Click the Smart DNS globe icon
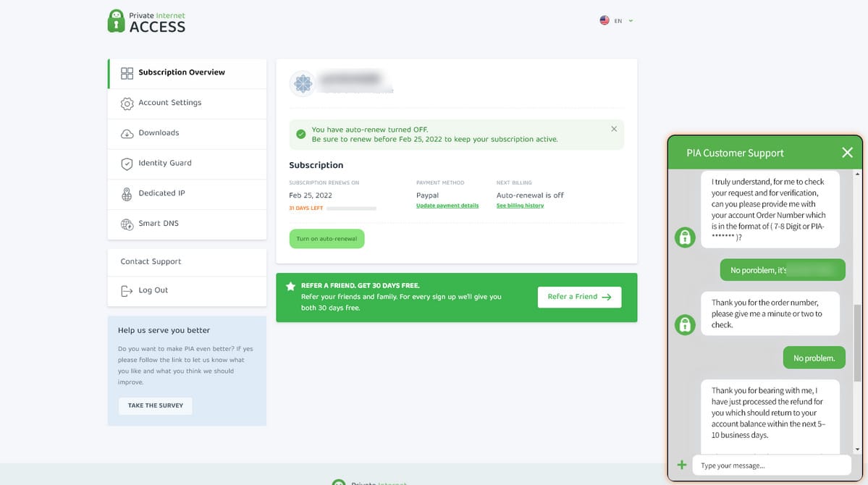 tap(127, 224)
